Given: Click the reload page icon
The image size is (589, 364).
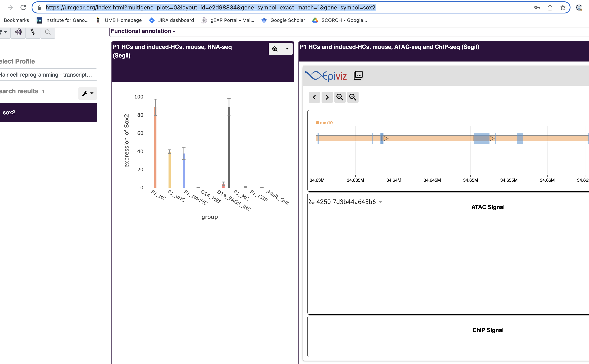Looking at the screenshot, I should [23, 7].
